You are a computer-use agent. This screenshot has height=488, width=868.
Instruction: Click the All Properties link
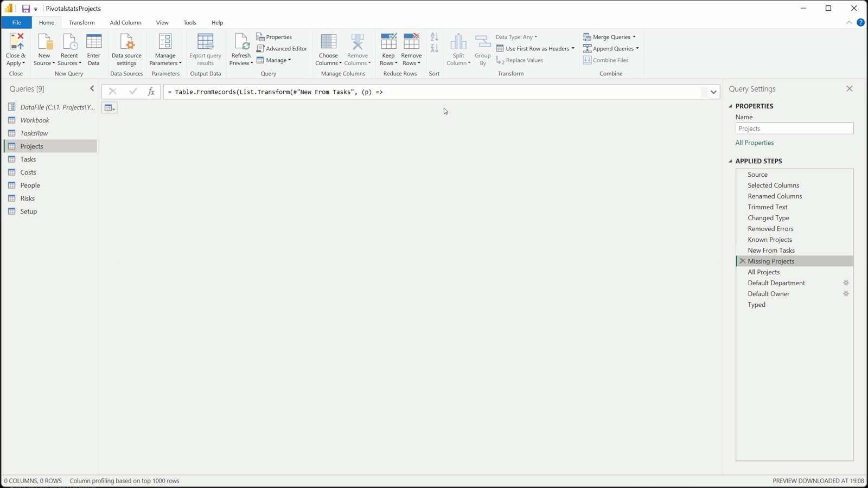(x=755, y=143)
